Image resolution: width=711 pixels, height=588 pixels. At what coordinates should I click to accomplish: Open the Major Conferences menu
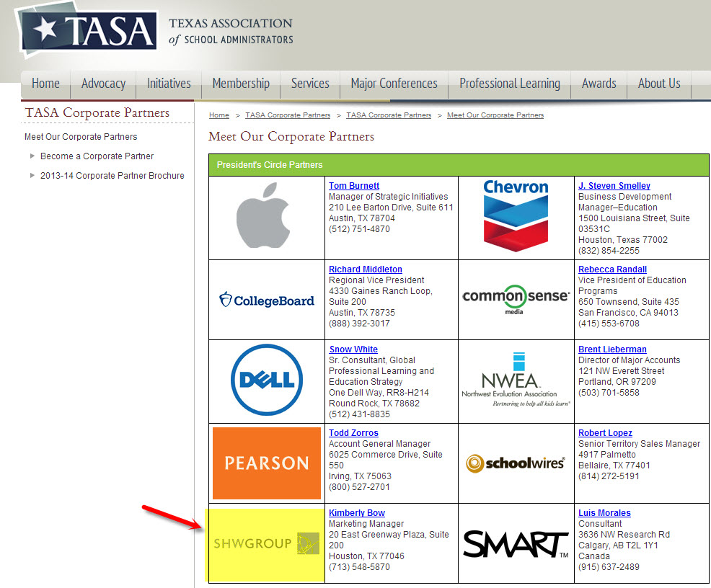(x=394, y=84)
